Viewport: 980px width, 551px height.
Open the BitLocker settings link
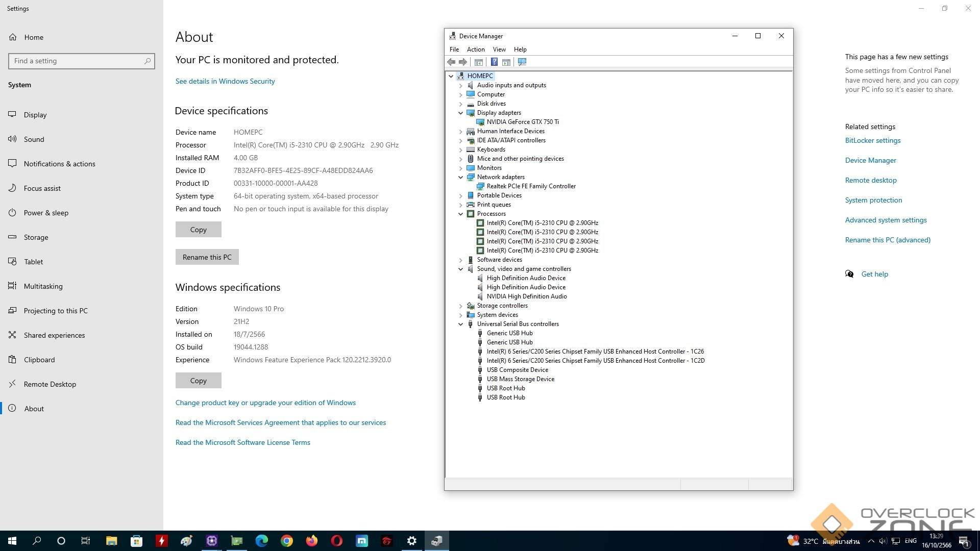click(x=872, y=140)
